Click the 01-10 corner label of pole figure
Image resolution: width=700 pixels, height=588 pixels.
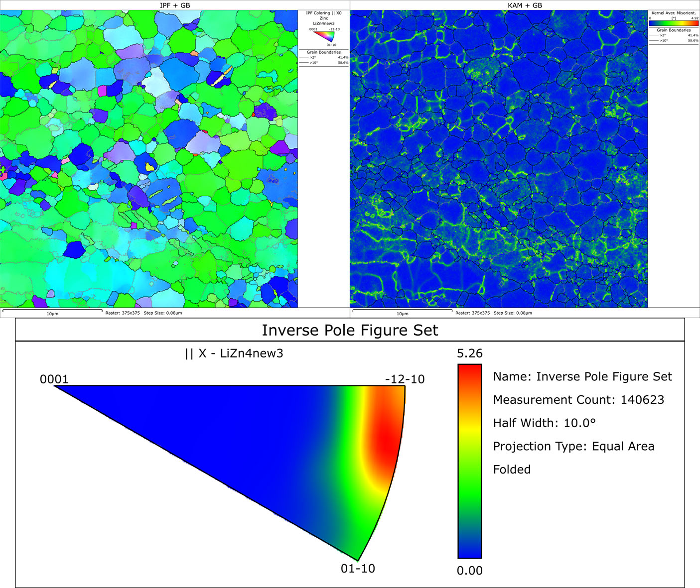358,569
